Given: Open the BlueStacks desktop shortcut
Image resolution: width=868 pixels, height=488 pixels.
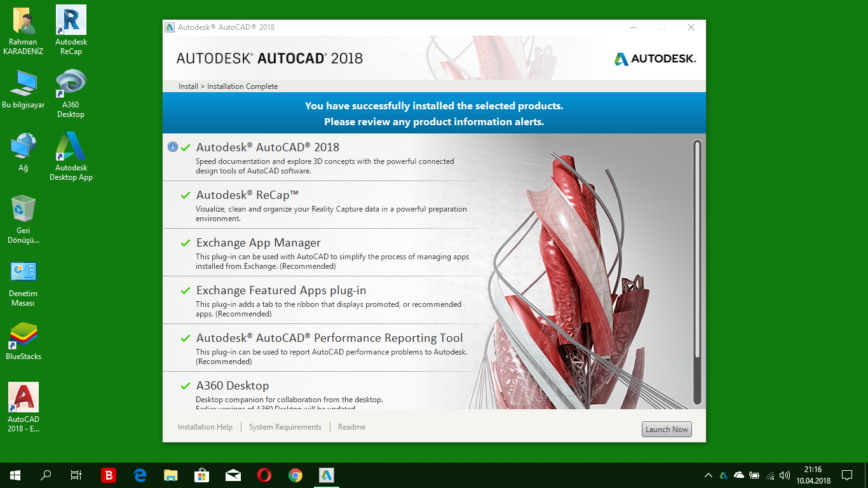Looking at the screenshot, I should (x=24, y=341).
